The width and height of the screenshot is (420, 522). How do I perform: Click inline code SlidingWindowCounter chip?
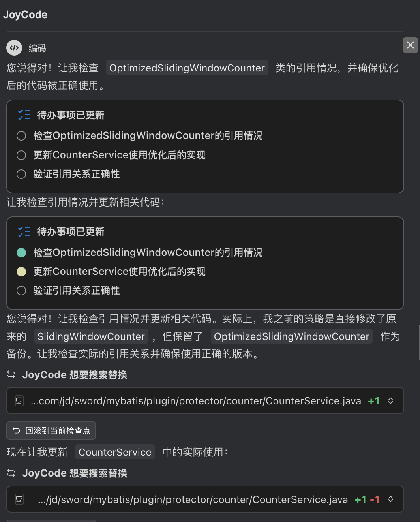point(91,336)
